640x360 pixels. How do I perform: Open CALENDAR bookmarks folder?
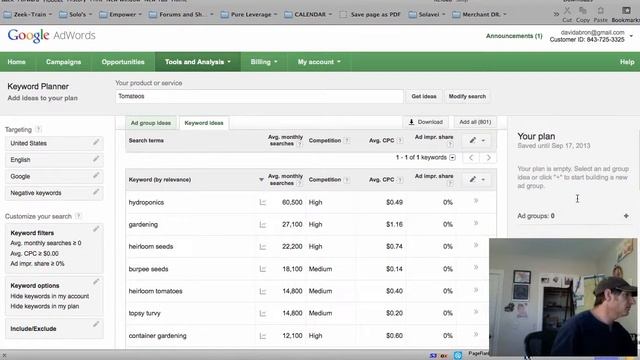pyautogui.click(x=308, y=14)
